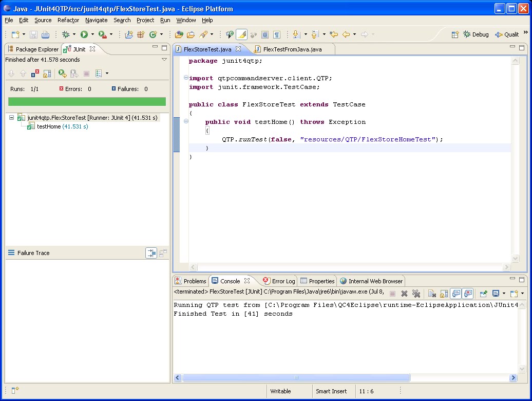Click the Back navigation arrow
This screenshot has height=401, width=532.
pos(346,34)
